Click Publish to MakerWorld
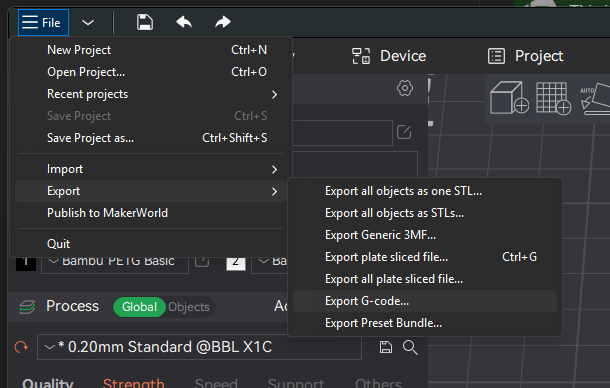The image size is (610, 388). (151, 213)
